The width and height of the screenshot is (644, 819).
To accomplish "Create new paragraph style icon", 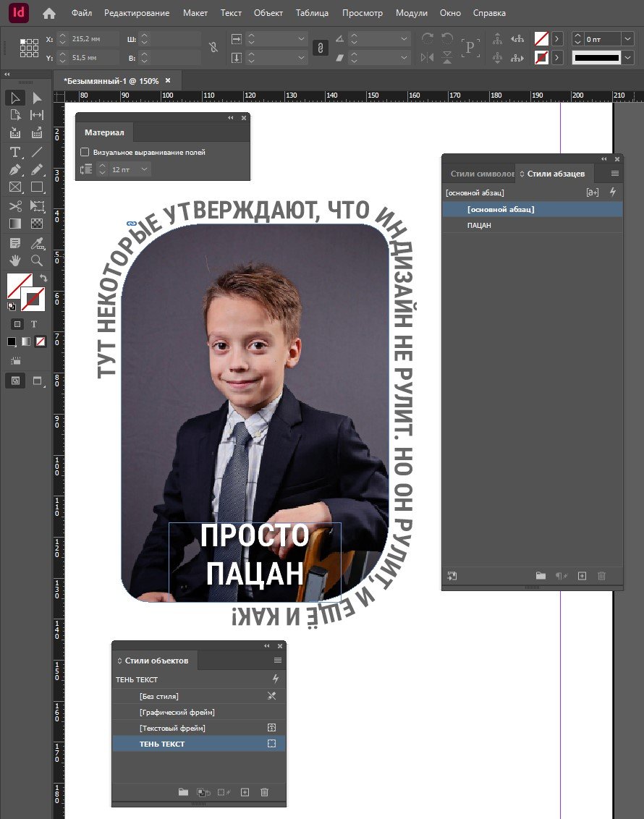I will click(582, 576).
